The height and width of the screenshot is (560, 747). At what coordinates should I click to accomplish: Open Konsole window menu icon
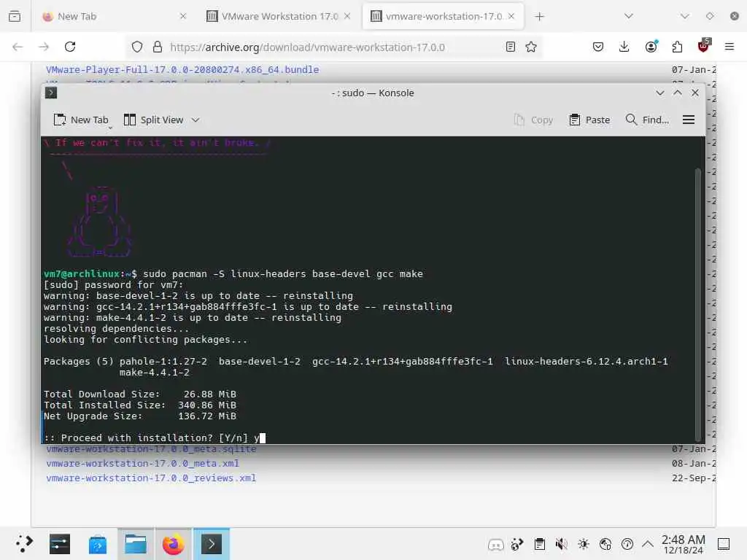pyautogui.click(x=51, y=93)
